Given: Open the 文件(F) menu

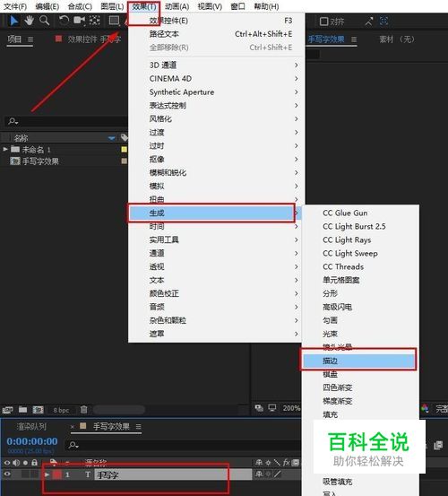Looking at the screenshot, I should click(15, 6).
